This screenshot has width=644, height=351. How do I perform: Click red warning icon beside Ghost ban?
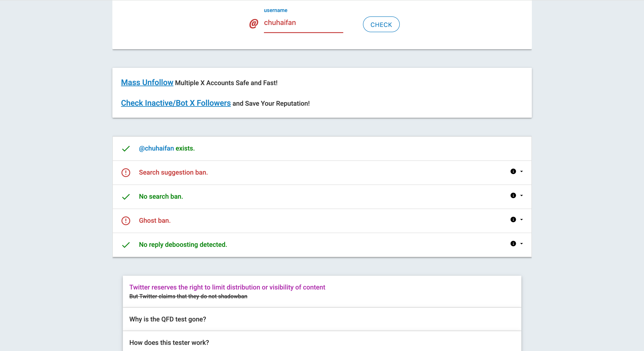pos(126,221)
